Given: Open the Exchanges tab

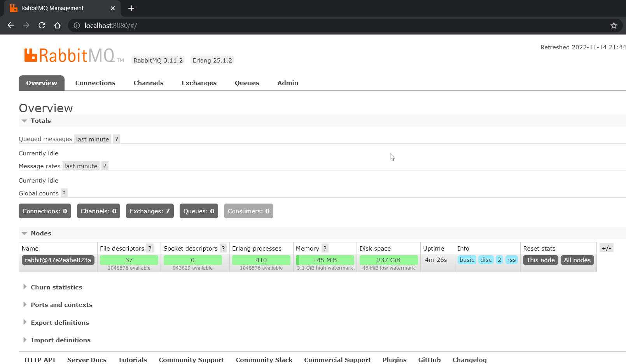Looking at the screenshot, I should [x=199, y=83].
